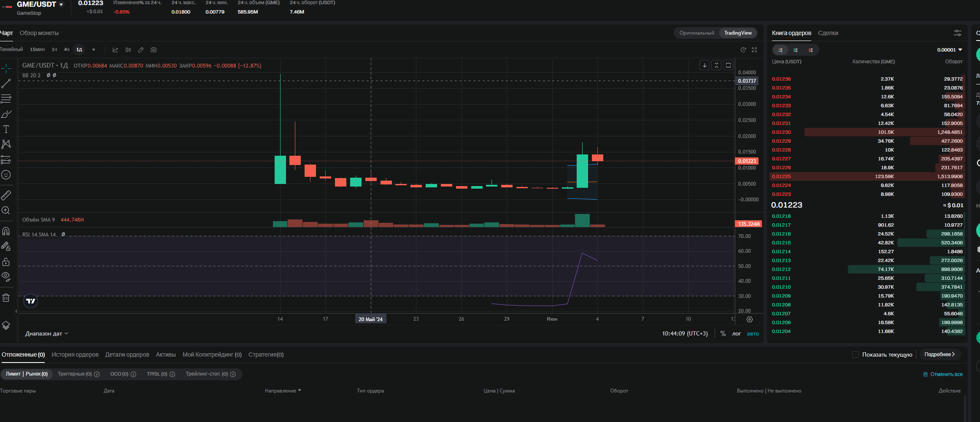Toggle percent scale on chart
This screenshot has height=422, width=980.
(723, 334)
